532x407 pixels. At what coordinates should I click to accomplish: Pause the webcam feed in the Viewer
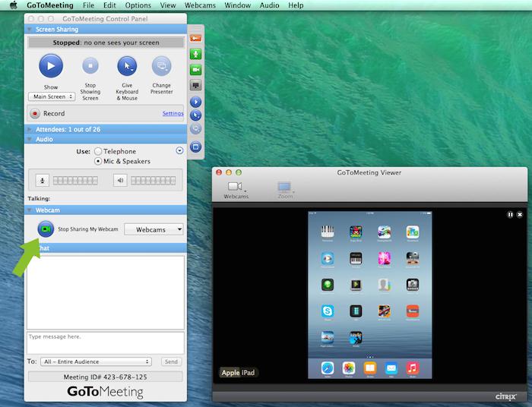[511, 215]
